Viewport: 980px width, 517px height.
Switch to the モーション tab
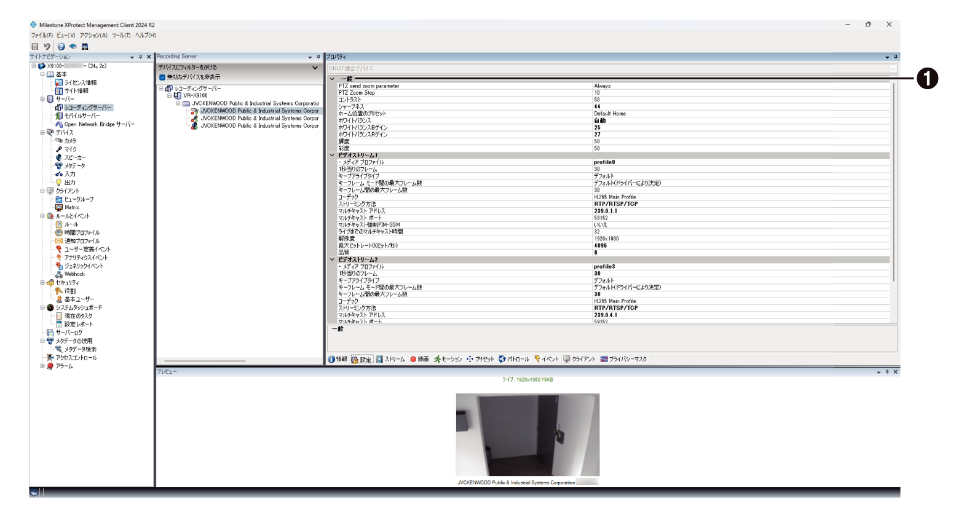pos(448,360)
